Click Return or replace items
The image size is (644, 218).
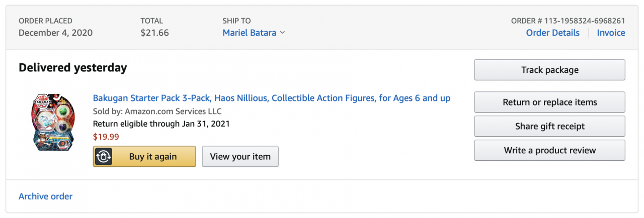[x=549, y=102]
